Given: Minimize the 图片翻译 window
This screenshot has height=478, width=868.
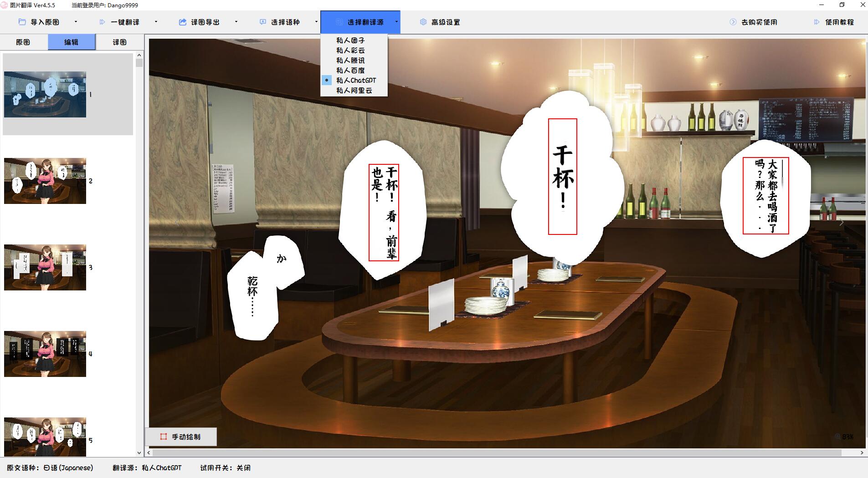Looking at the screenshot, I should point(822,5).
